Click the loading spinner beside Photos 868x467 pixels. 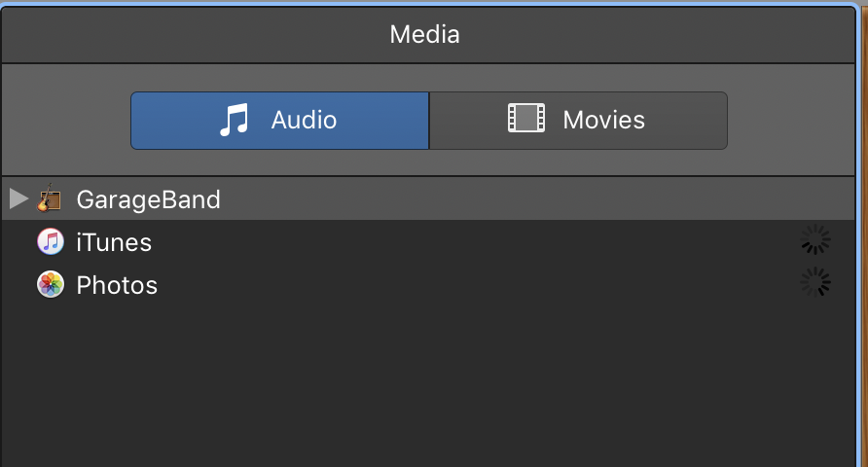click(814, 283)
